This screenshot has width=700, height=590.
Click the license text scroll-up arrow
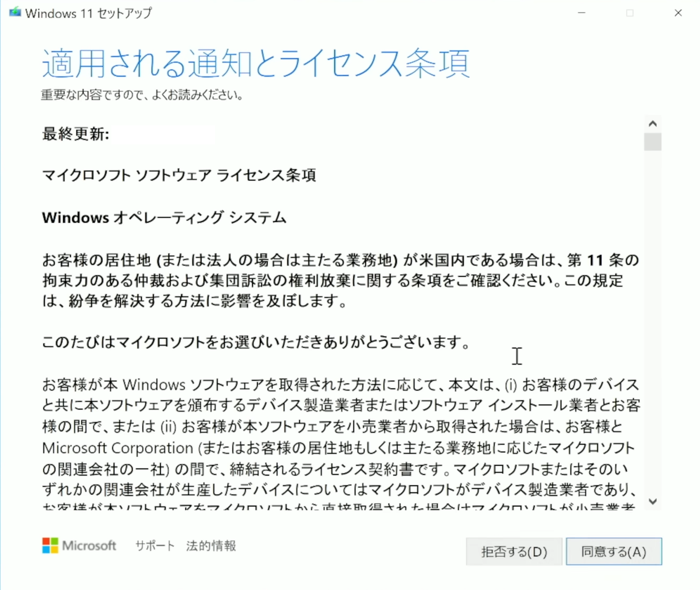coord(653,124)
